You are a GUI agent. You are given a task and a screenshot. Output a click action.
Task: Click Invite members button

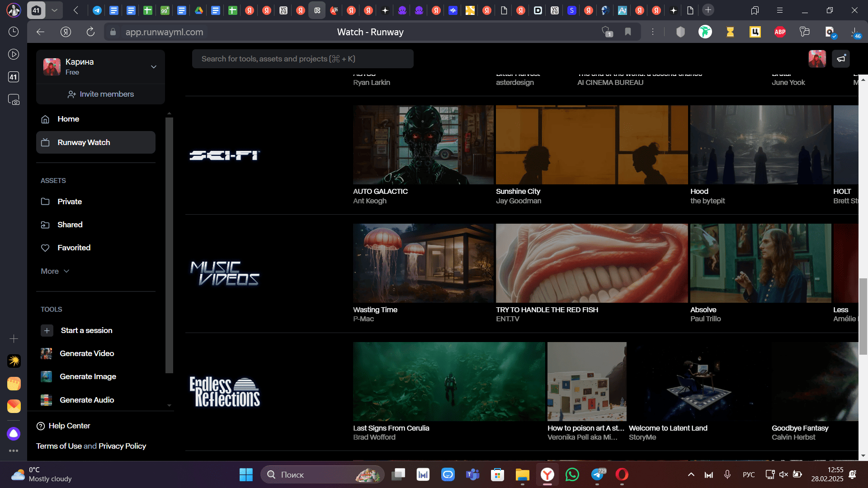tap(100, 94)
